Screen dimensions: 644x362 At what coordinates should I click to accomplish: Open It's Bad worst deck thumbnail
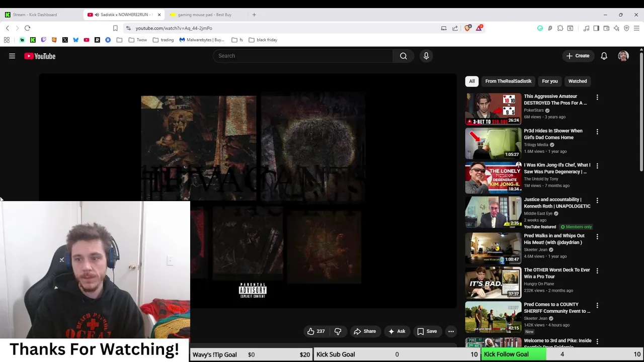click(493, 282)
